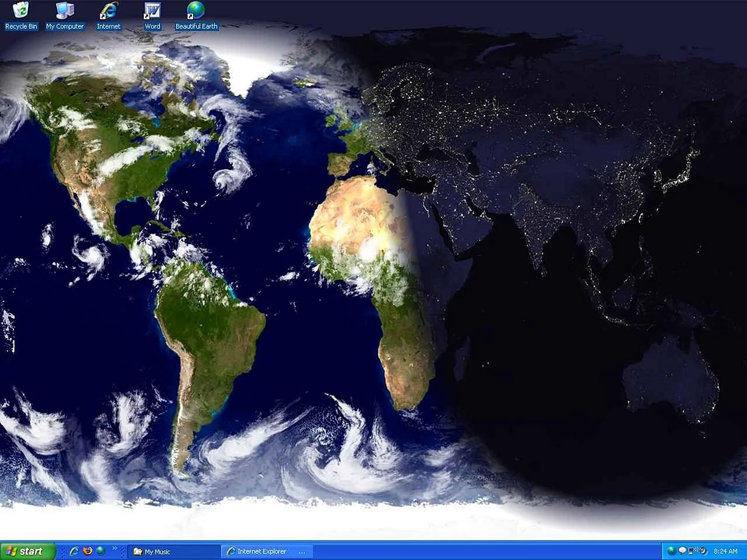Open My Computer
The image size is (747, 560).
[x=65, y=10]
